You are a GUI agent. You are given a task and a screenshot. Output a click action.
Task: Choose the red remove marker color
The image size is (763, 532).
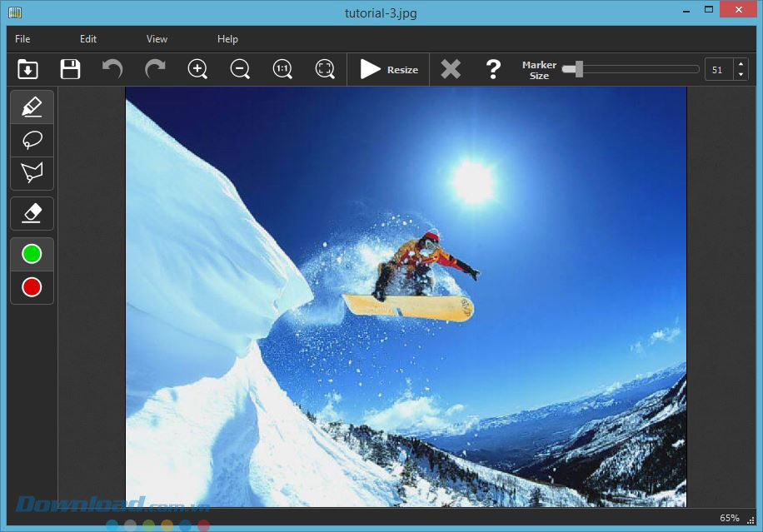pyautogui.click(x=32, y=287)
